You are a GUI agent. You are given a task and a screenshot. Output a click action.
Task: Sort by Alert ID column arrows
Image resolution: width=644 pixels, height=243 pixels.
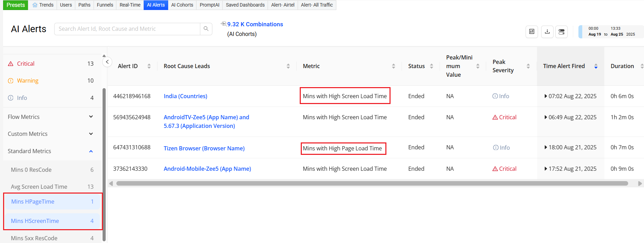coord(149,66)
